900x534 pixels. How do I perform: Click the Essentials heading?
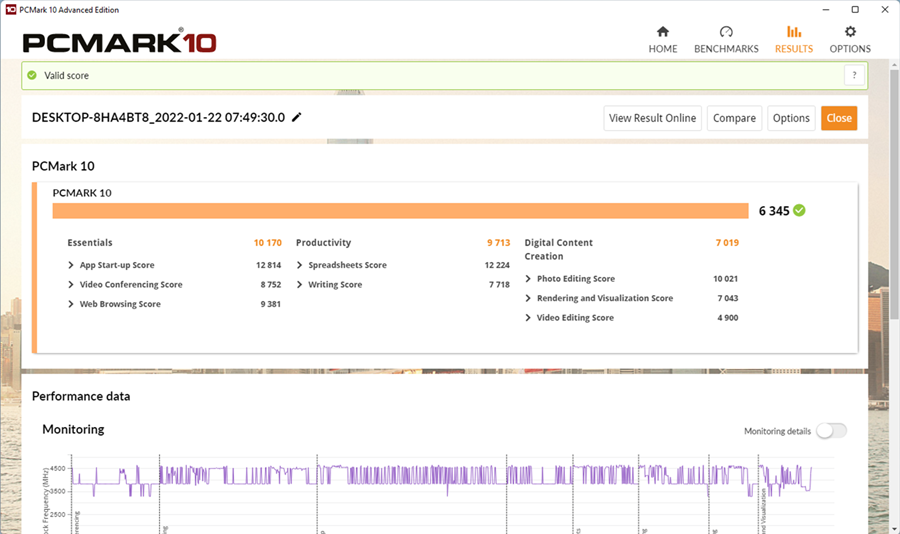[90, 243]
